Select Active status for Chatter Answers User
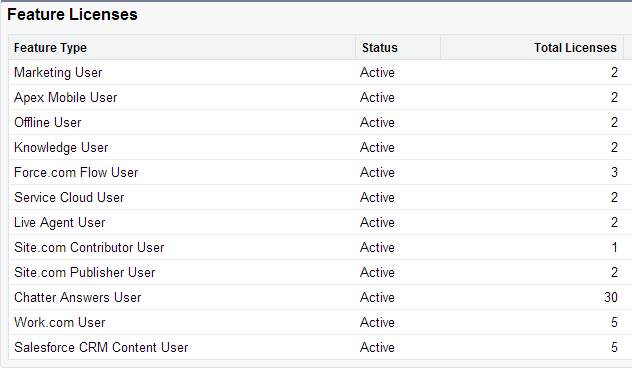The image size is (632, 368). [377, 297]
